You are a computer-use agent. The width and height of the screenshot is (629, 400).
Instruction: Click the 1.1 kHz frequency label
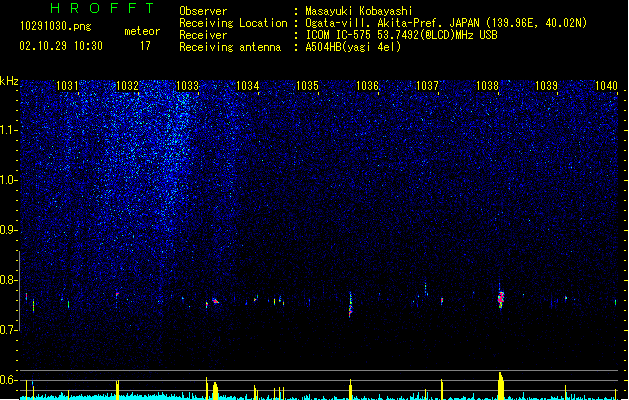[x=8, y=130]
